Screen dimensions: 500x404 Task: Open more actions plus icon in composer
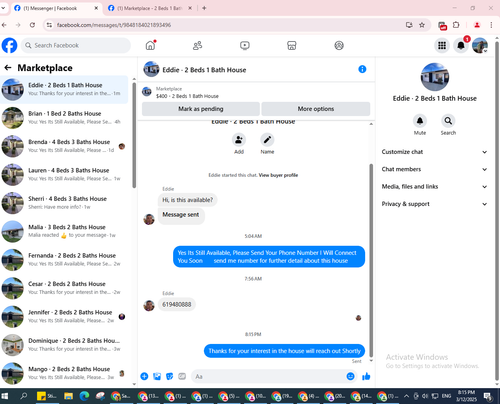coord(144,376)
